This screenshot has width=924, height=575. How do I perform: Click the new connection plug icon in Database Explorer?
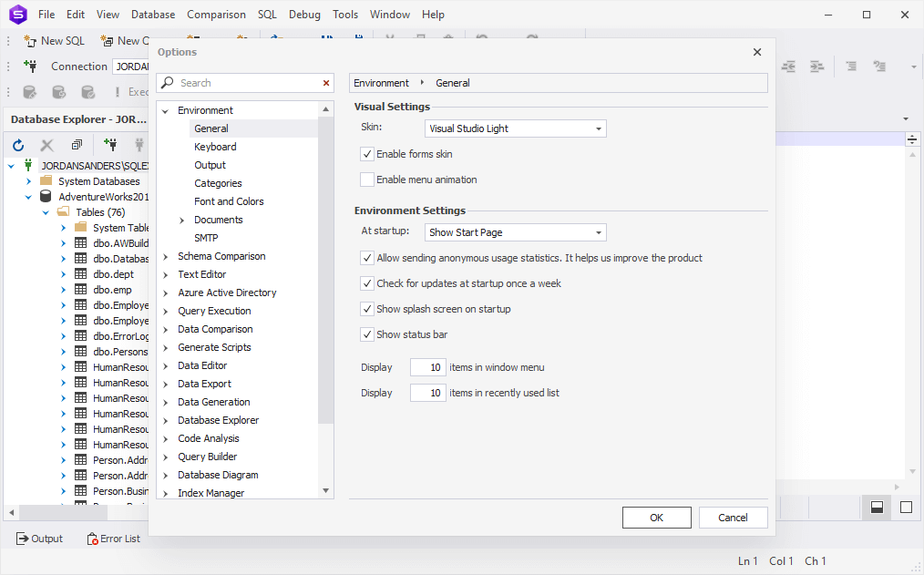click(x=110, y=144)
